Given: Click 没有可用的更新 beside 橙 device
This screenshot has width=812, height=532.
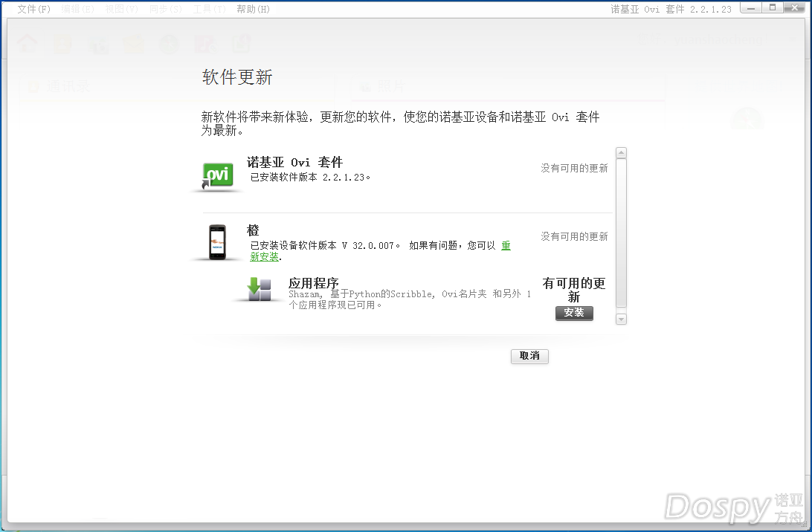Looking at the screenshot, I should (574, 236).
